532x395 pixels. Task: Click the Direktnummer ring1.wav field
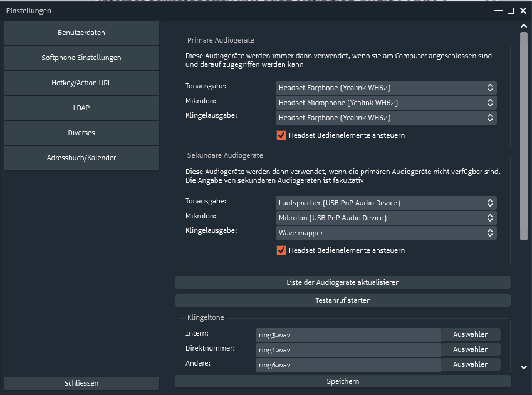point(348,350)
